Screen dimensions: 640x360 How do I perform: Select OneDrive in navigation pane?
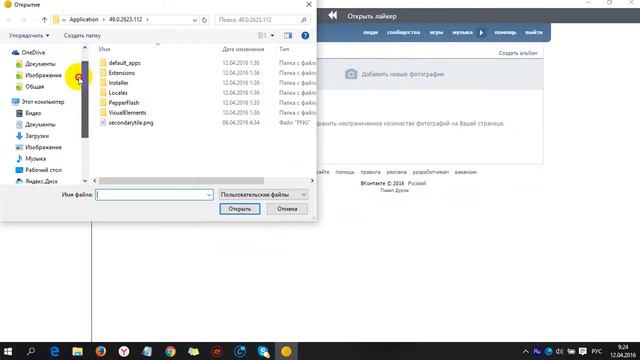click(x=29, y=52)
